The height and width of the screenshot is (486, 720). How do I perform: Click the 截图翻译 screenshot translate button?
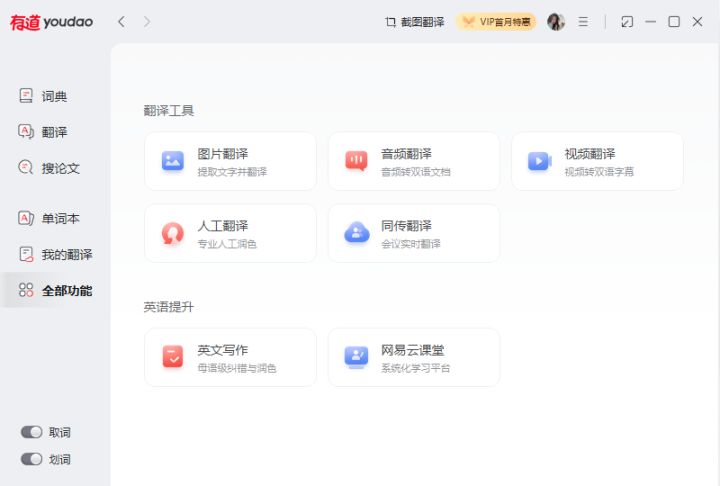point(414,22)
